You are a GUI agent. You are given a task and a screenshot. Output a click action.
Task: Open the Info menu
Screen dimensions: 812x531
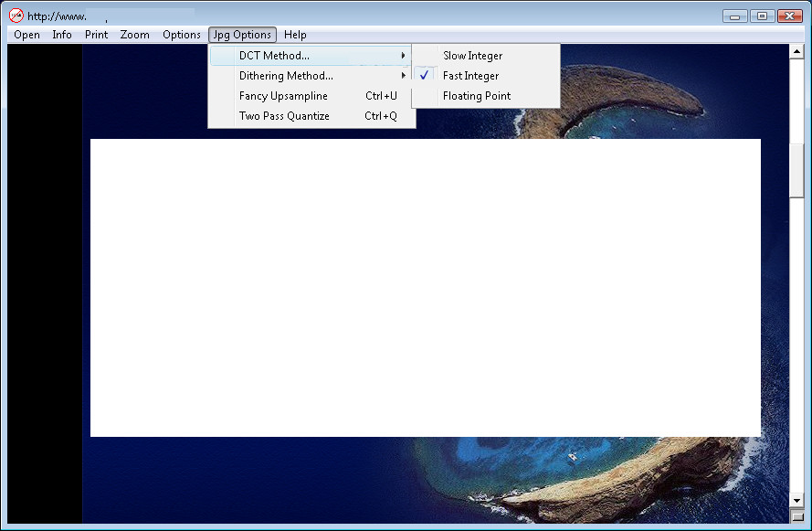coord(62,35)
